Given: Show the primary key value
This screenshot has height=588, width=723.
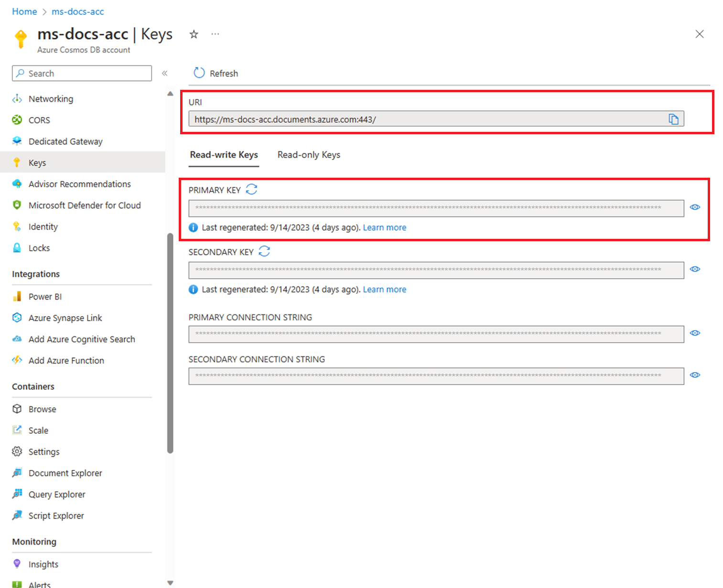Looking at the screenshot, I should click(695, 207).
